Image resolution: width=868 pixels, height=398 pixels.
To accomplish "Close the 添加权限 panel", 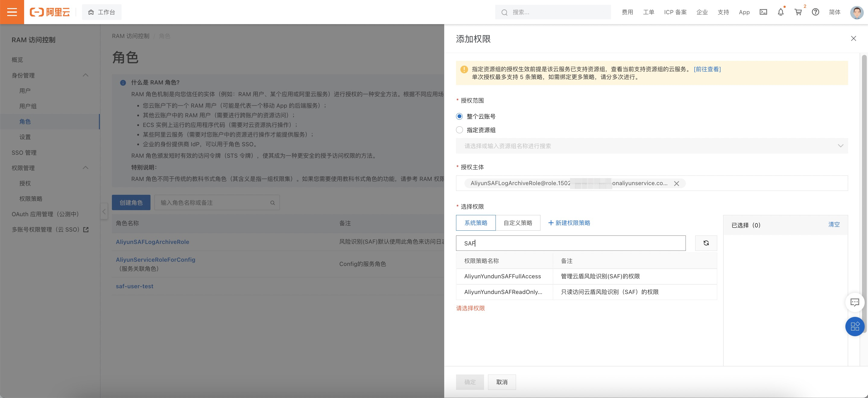I will coord(853,38).
